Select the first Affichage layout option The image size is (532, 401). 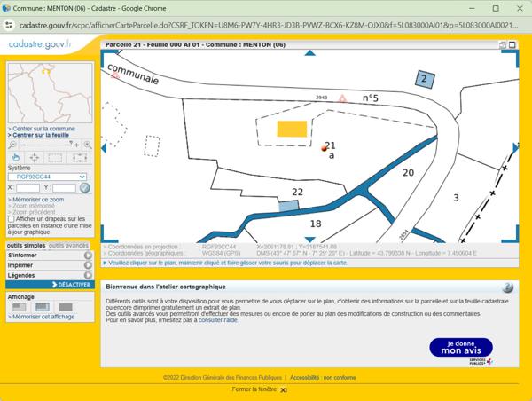pos(17,307)
